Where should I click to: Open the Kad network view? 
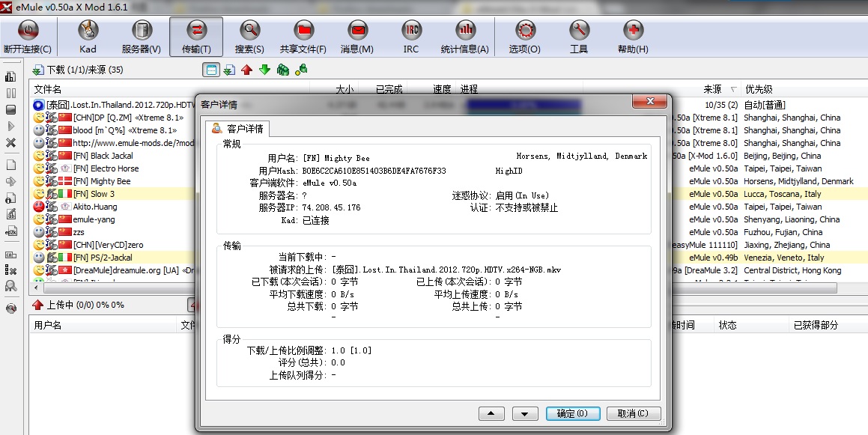point(88,37)
